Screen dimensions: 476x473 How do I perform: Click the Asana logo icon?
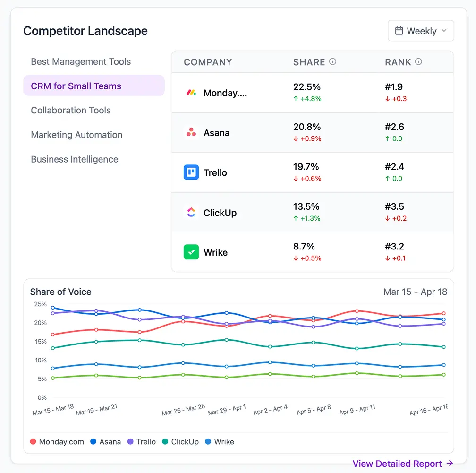[x=191, y=133]
